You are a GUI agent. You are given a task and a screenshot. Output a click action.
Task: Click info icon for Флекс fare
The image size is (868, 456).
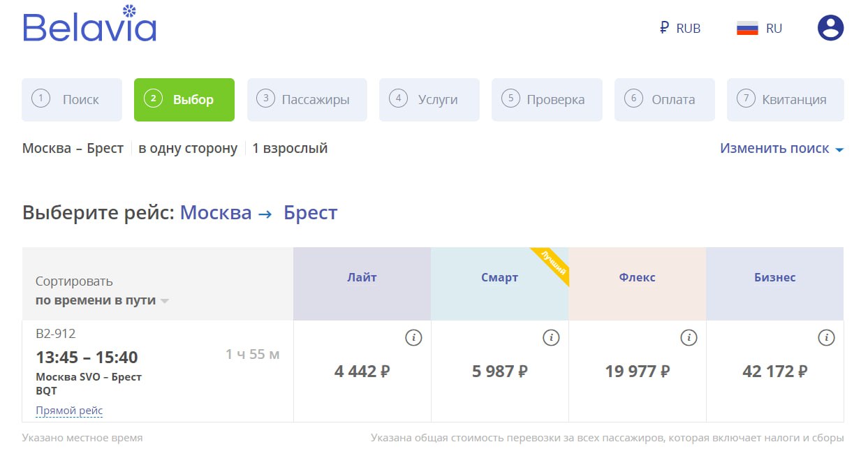point(689,338)
